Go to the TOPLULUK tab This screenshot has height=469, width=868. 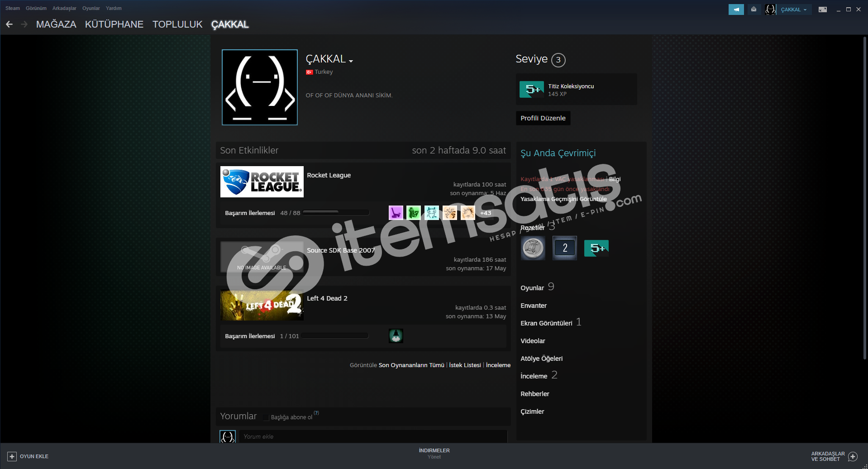tap(177, 24)
